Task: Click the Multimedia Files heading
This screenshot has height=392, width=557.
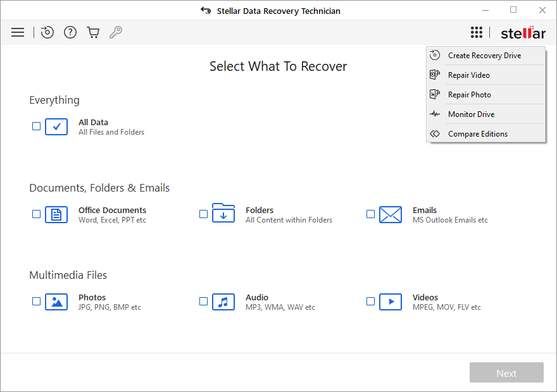Action: coord(68,275)
